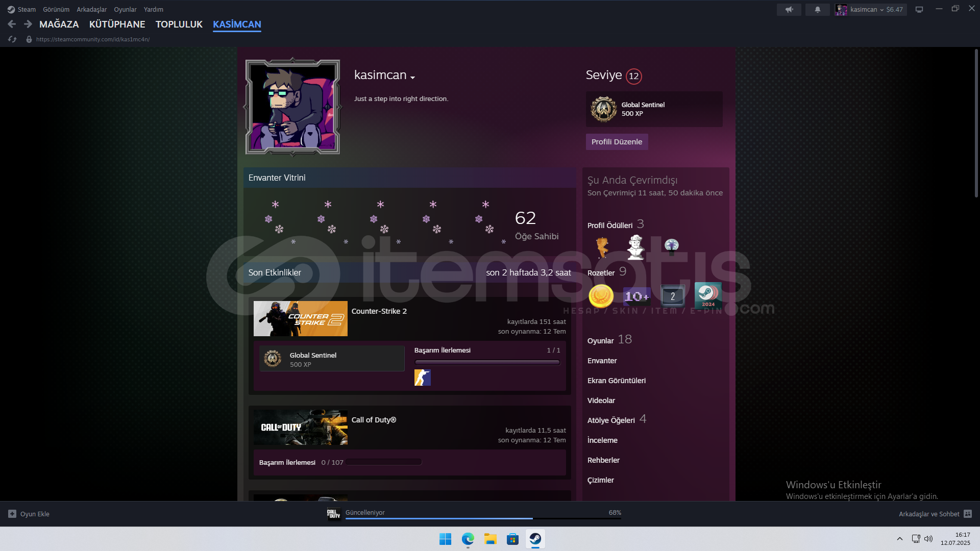Open the Rehberler link

pyautogui.click(x=603, y=460)
